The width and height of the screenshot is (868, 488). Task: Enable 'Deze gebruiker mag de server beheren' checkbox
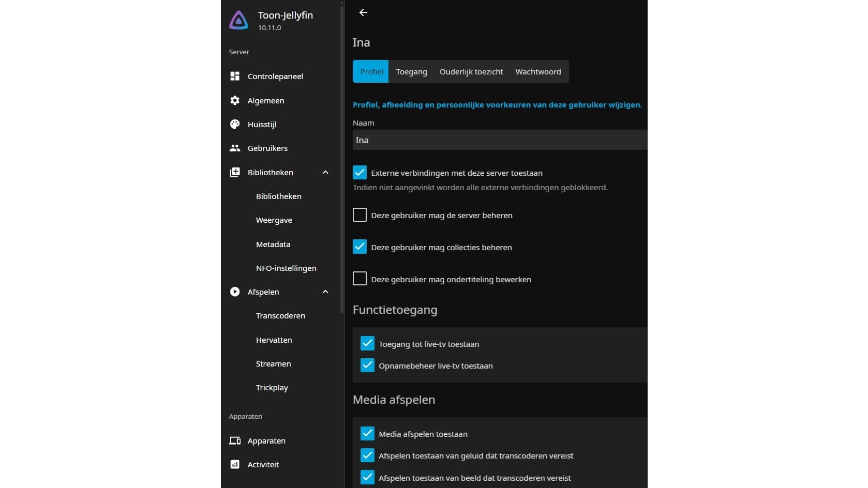click(360, 215)
